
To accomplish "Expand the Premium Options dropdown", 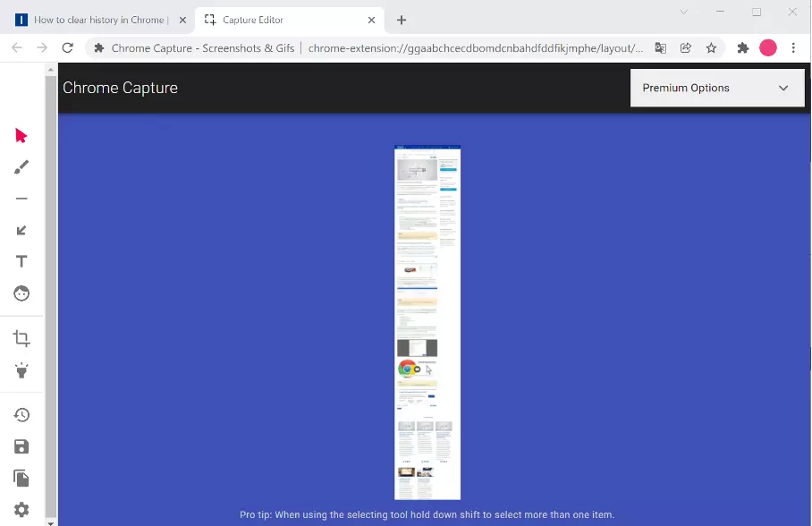I will (x=716, y=88).
